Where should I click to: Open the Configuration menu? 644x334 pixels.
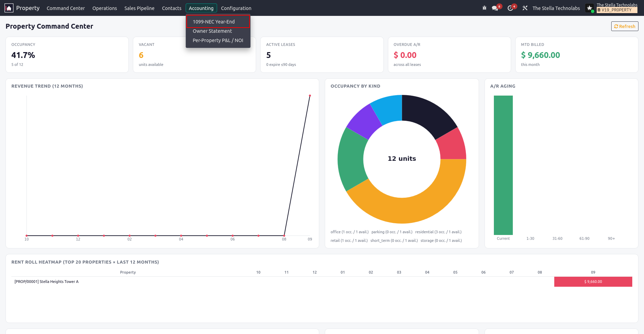pos(236,8)
